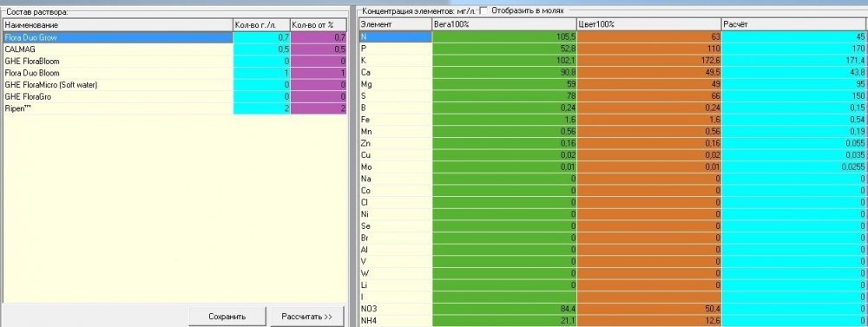The width and height of the screenshot is (868, 327).
Task: Click the 'Наименование' column header
Action: (x=117, y=25)
